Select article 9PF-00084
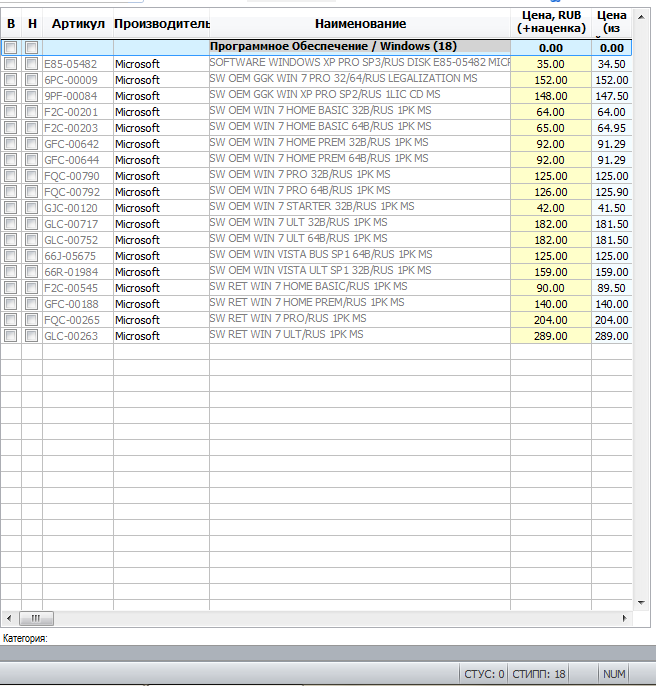 [x=71, y=96]
